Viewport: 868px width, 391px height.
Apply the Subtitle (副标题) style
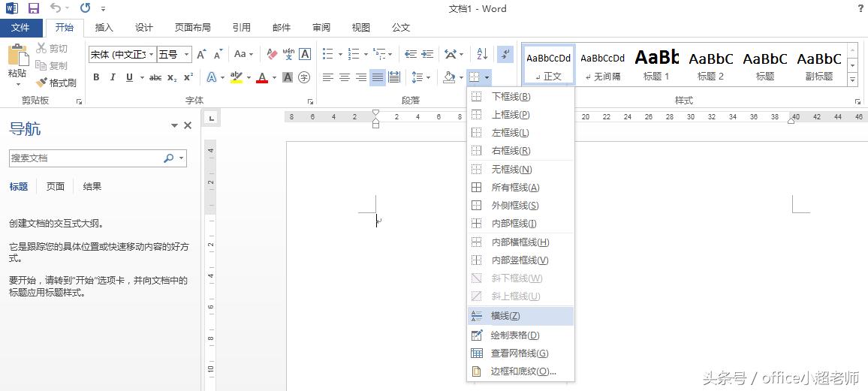[x=819, y=65]
